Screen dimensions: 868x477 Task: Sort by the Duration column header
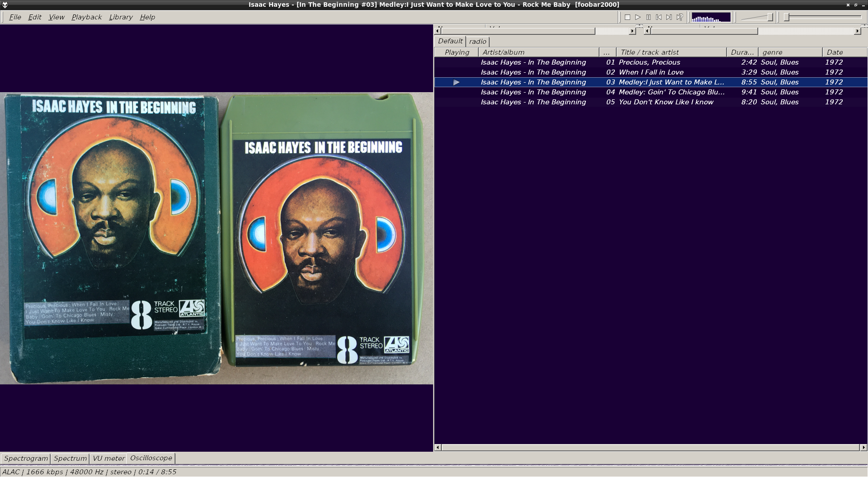[743, 52]
